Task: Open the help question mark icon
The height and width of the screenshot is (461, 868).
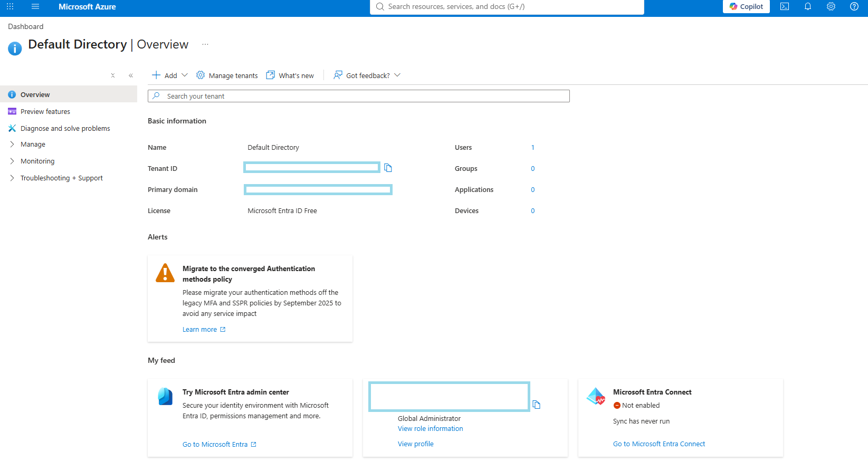Action: [x=854, y=6]
